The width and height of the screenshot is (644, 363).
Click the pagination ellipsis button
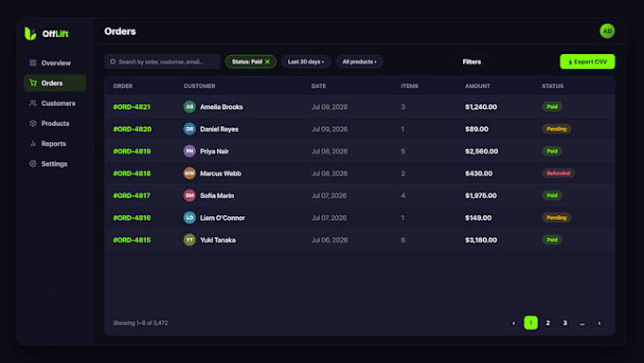(582, 323)
